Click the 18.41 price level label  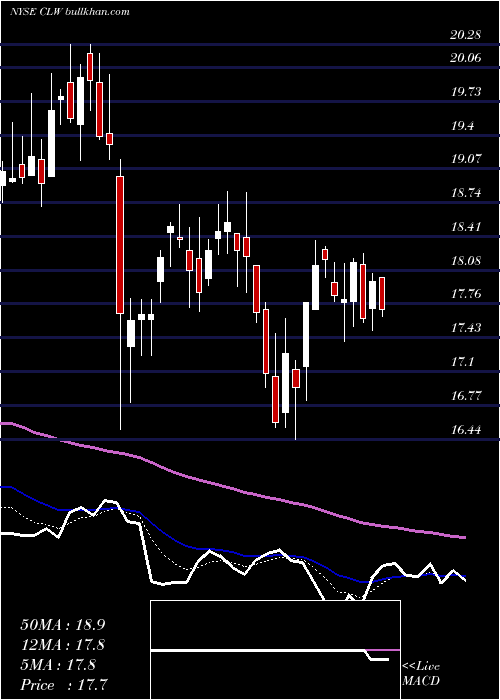466,227
